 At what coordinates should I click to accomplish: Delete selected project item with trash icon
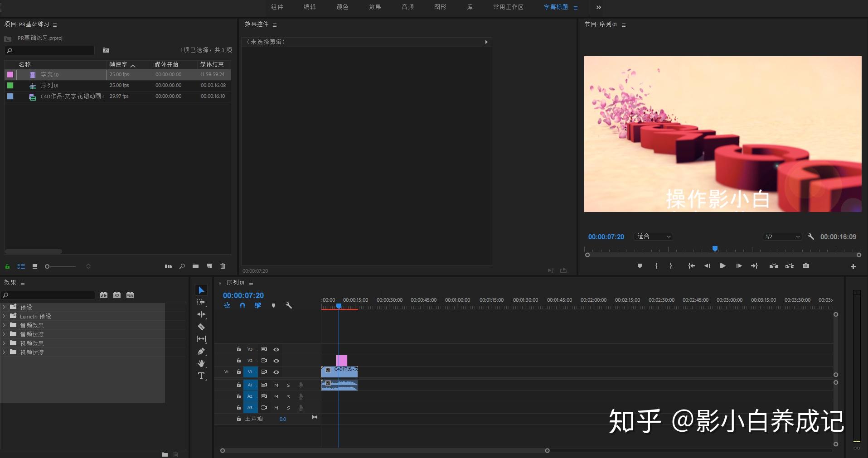pos(223,266)
